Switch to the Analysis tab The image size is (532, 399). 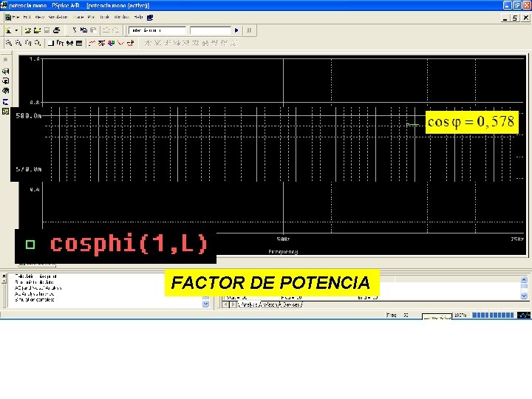249,304
